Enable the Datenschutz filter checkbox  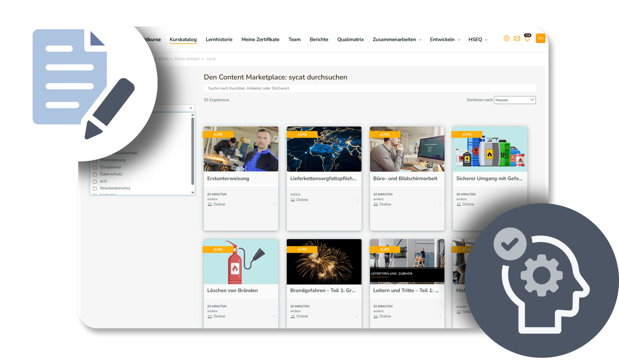(x=95, y=175)
